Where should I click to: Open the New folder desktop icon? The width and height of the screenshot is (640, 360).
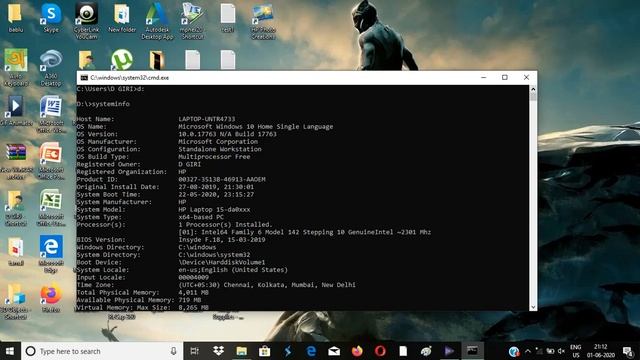point(122,17)
